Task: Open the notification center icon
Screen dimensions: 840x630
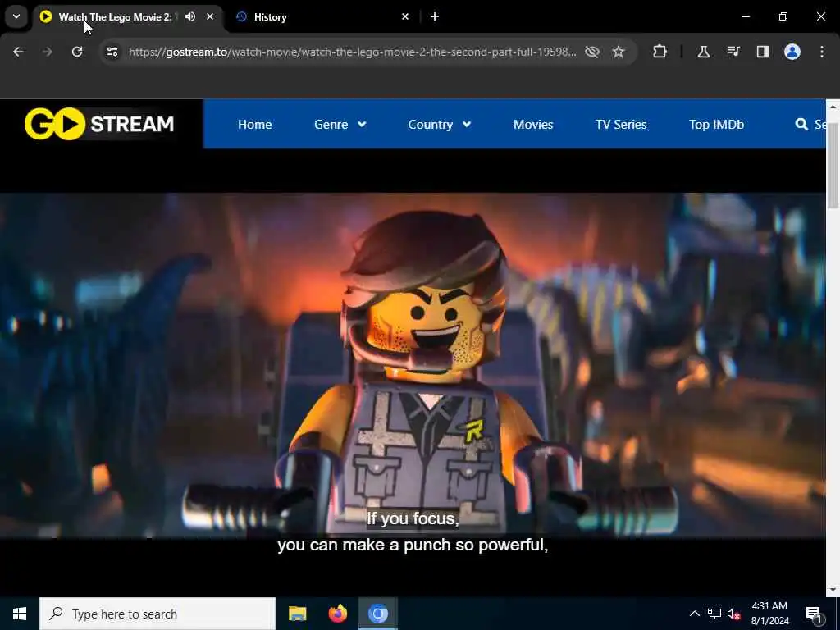Action: click(x=815, y=614)
